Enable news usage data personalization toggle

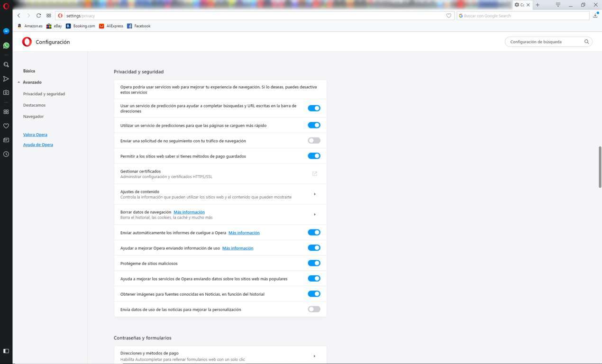tap(314, 309)
